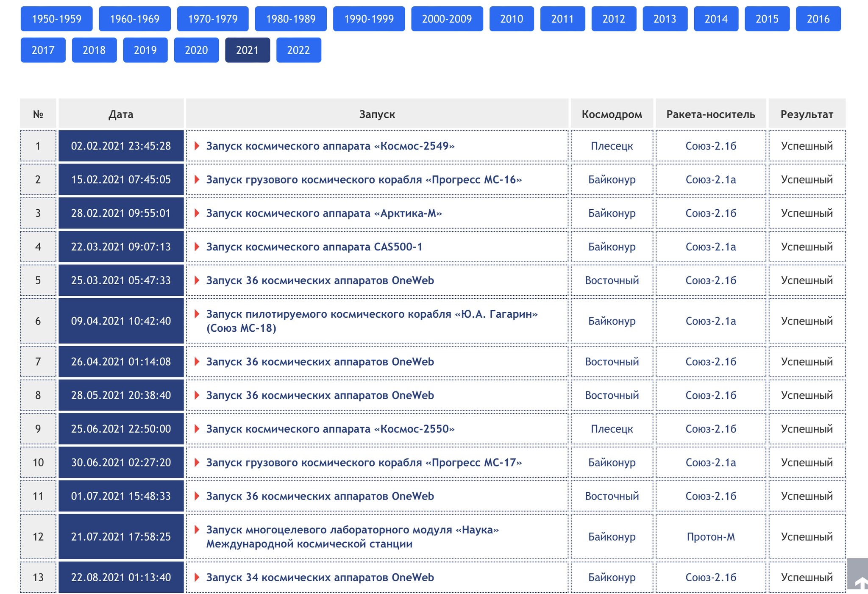Click red arrow beside 34 OneWeb launch
The height and width of the screenshot is (594, 868).
(197, 577)
